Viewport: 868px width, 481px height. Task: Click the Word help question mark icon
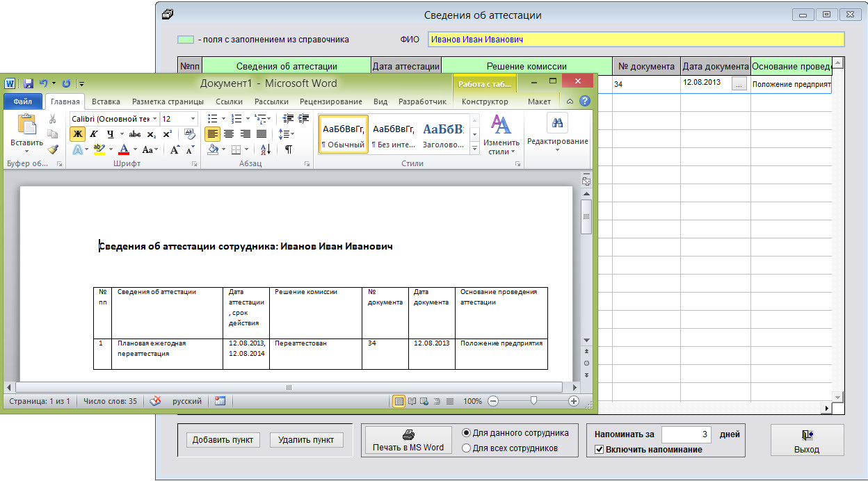(x=584, y=101)
